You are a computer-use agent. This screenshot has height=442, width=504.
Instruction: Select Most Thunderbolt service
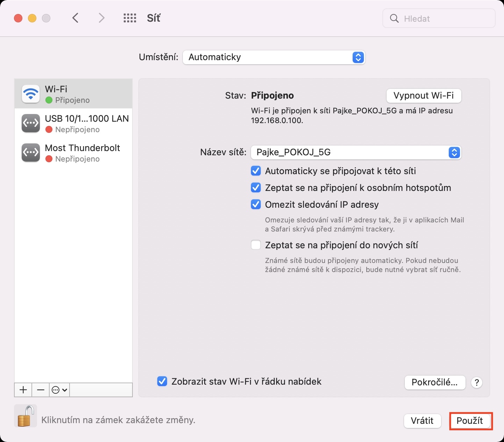[x=73, y=153]
